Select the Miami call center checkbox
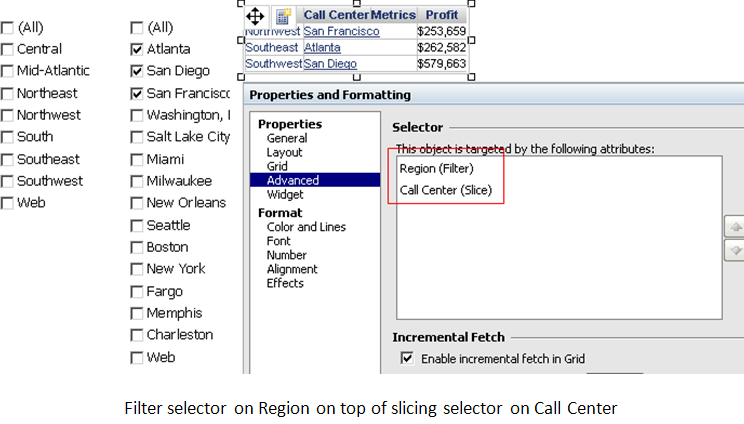Screen dimensions: 744x424 [136, 159]
